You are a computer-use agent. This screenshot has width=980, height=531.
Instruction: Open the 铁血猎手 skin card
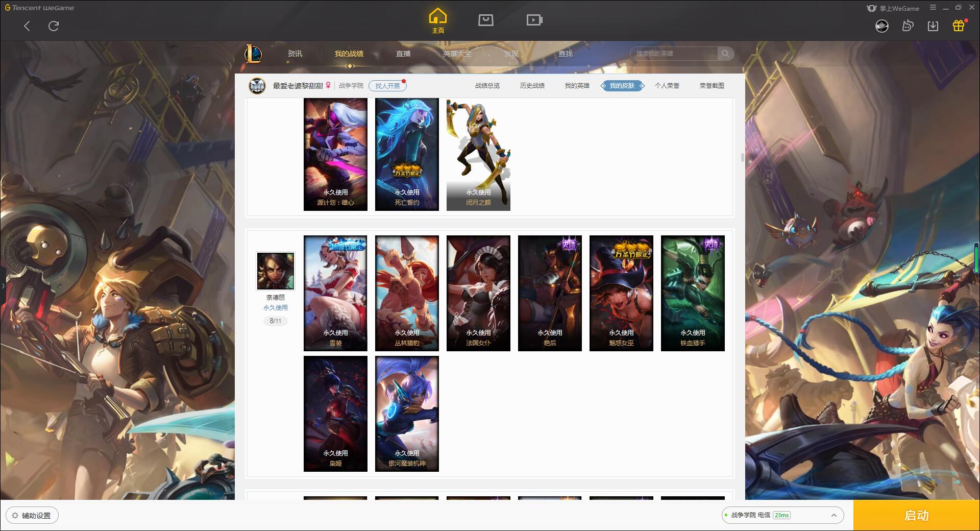[693, 293]
